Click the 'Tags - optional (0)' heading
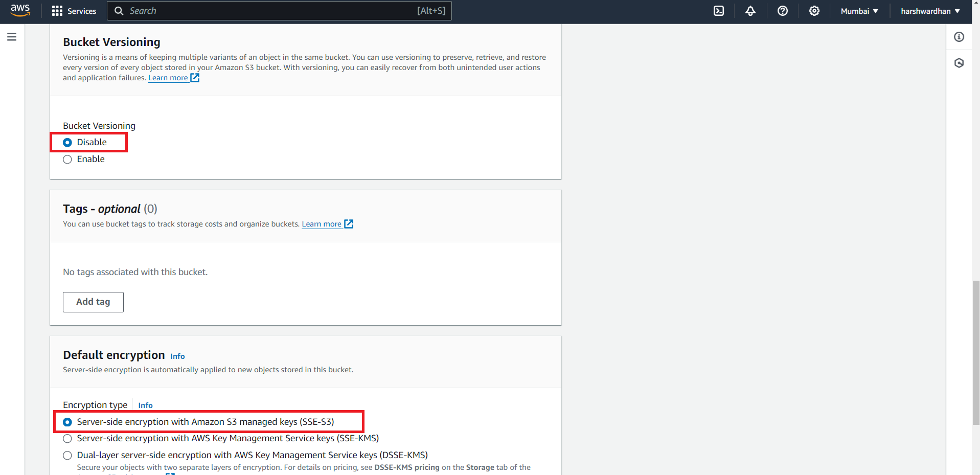 [110, 209]
